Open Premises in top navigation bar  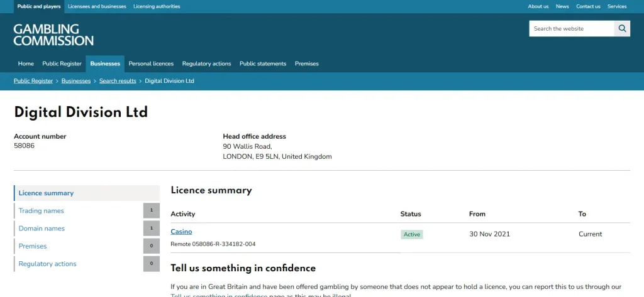click(x=307, y=63)
